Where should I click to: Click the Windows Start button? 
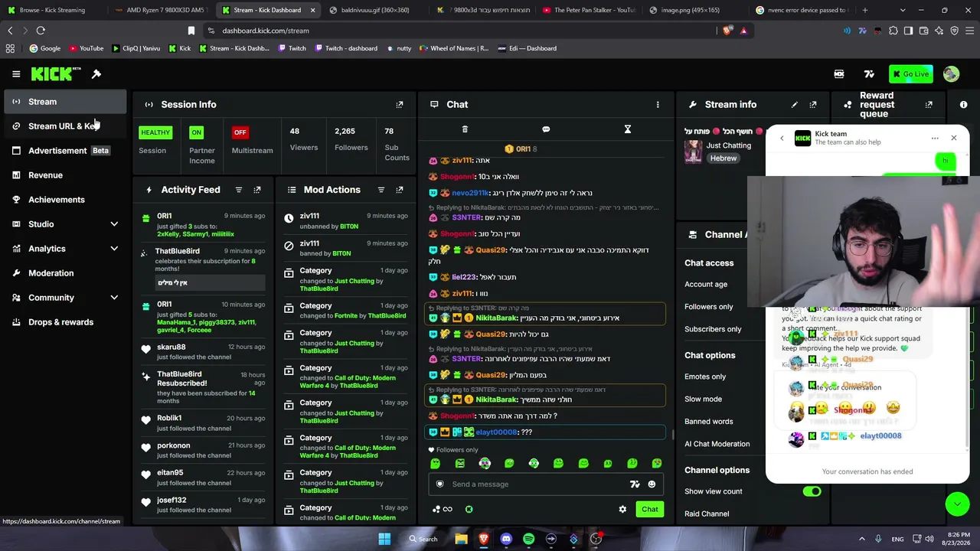click(x=384, y=539)
